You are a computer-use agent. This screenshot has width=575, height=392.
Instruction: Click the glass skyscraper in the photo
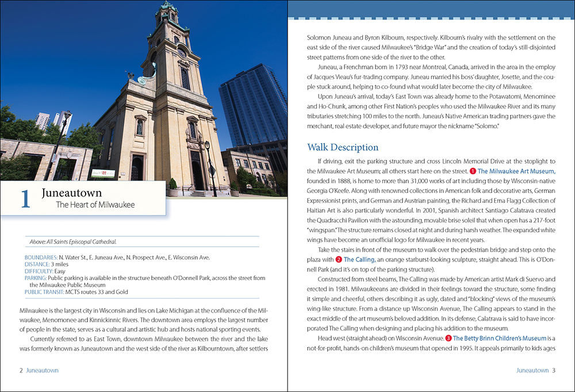coord(253,106)
